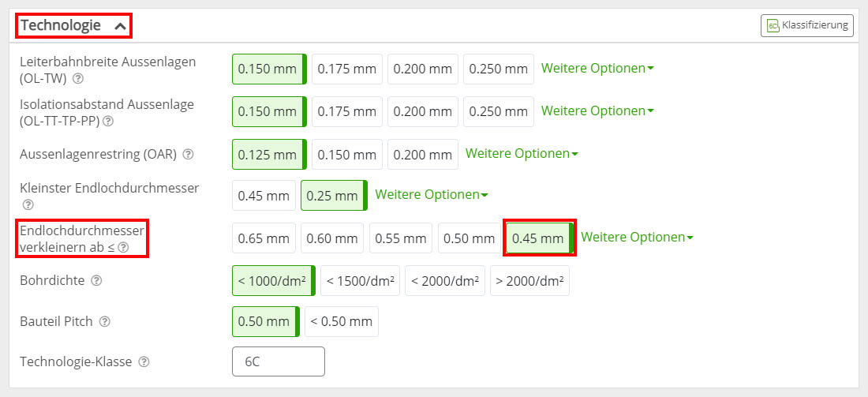Expand Weitere Optionen for Aussenlagenrestring
Viewport: 868px width, 397px height.
[522, 154]
